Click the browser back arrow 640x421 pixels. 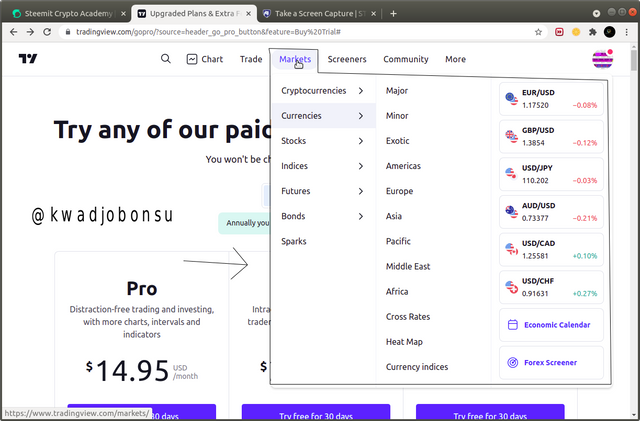coord(13,32)
